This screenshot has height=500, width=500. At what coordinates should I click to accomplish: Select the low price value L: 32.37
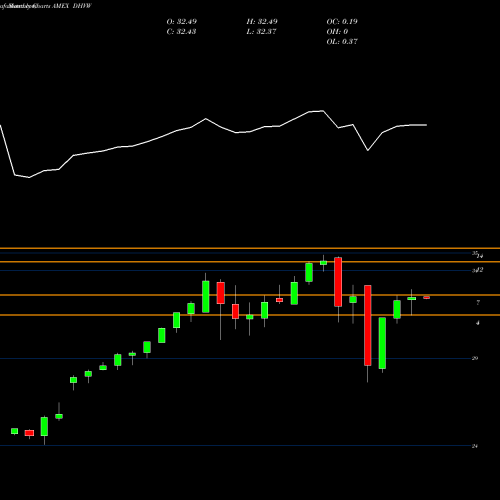(262, 32)
